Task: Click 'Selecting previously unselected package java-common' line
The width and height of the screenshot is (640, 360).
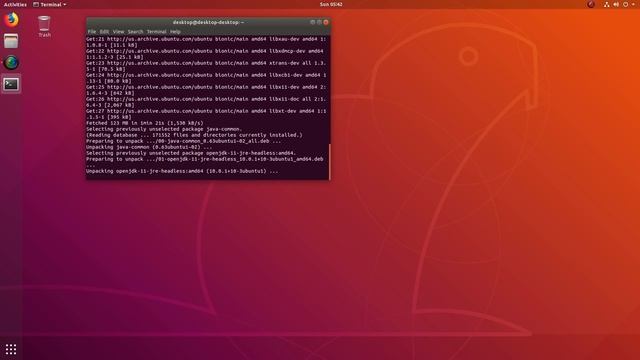Action: 164,129
